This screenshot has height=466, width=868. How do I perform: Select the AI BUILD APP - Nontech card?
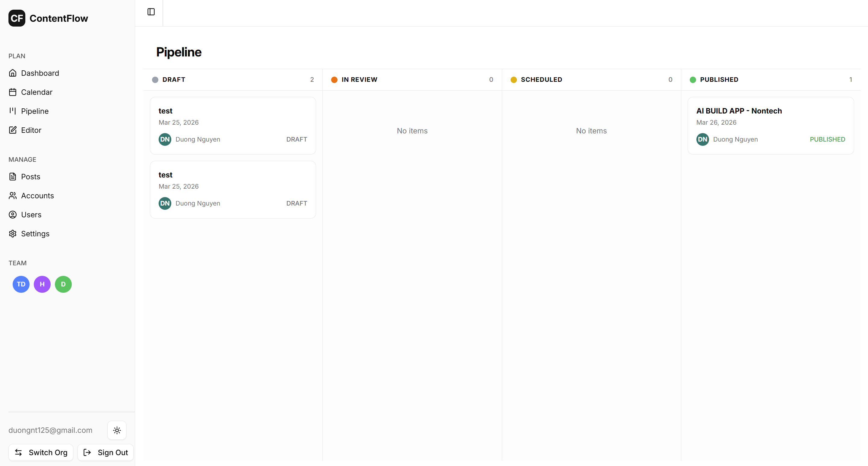pos(771,126)
